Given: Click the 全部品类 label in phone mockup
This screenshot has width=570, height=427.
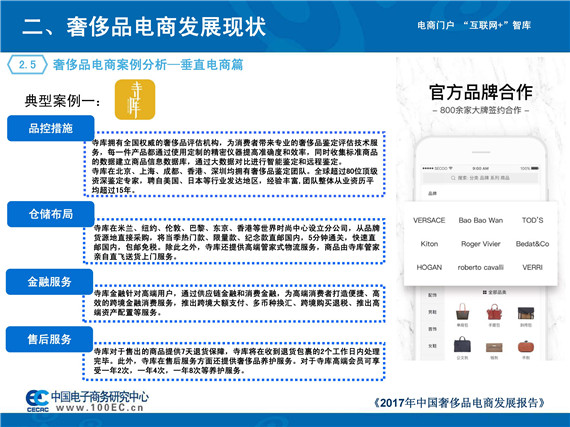Looking at the screenshot, I should click(494, 292).
